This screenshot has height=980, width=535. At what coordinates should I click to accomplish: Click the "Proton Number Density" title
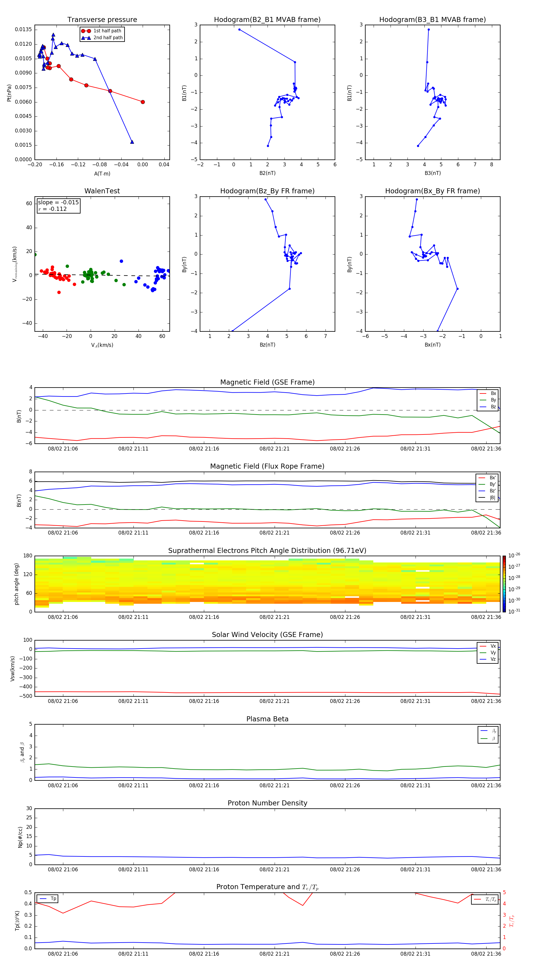[x=267, y=803]
